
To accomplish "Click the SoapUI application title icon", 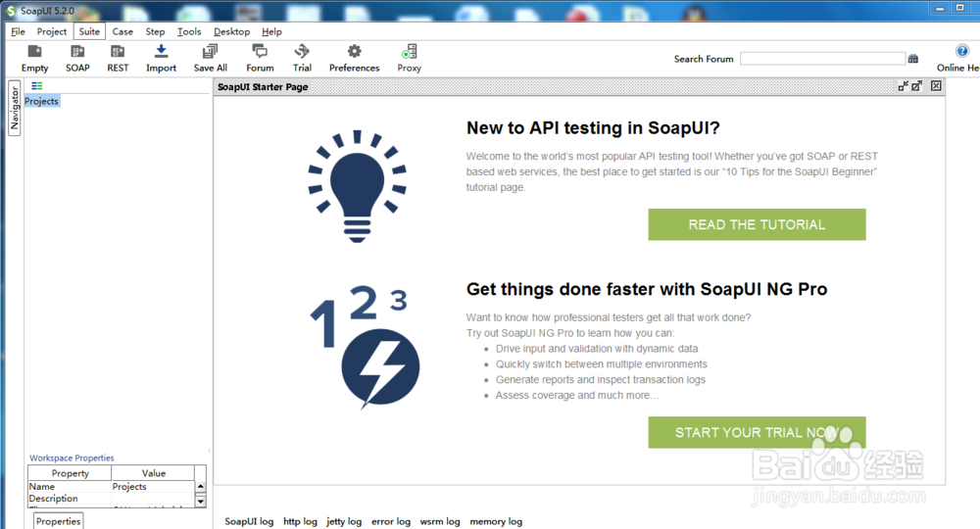I will (x=11, y=11).
